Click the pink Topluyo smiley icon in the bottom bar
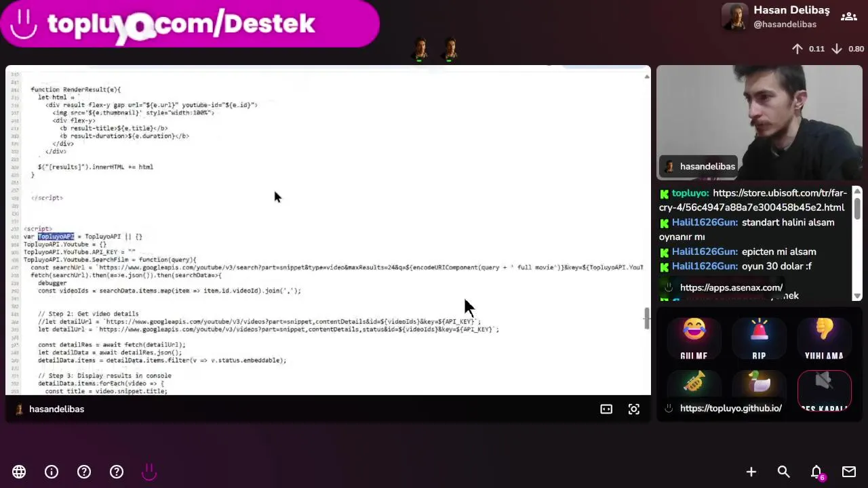 tap(149, 472)
